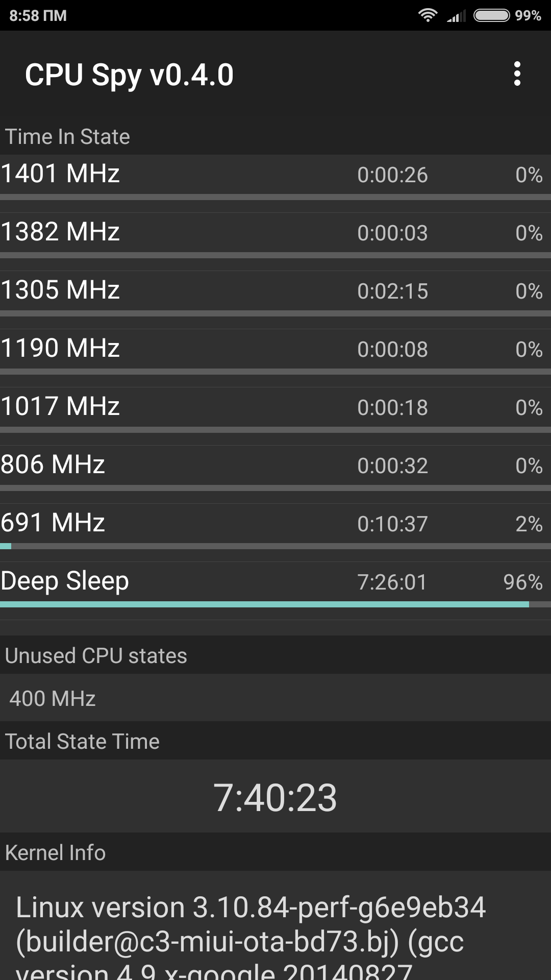Image resolution: width=551 pixels, height=980 pixels.
Task: Tap the total state time 7:40:23
Action: (275, 797)
